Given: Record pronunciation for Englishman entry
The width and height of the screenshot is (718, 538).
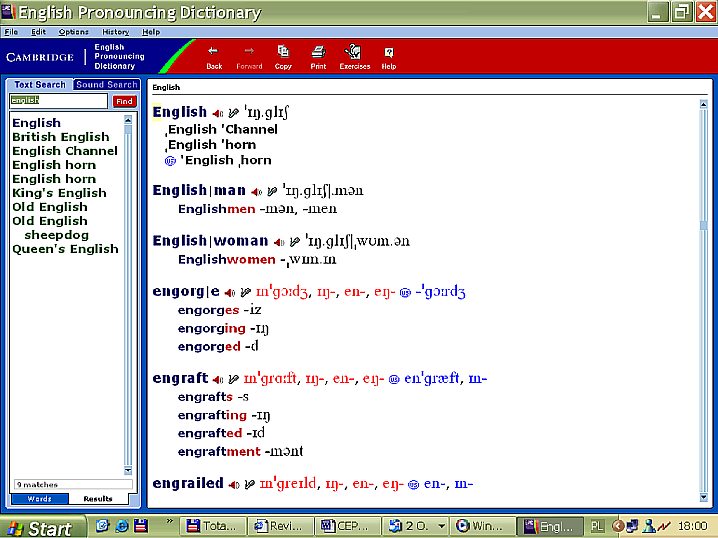Looking at the screenshot, I should click(x=272, y=191).
